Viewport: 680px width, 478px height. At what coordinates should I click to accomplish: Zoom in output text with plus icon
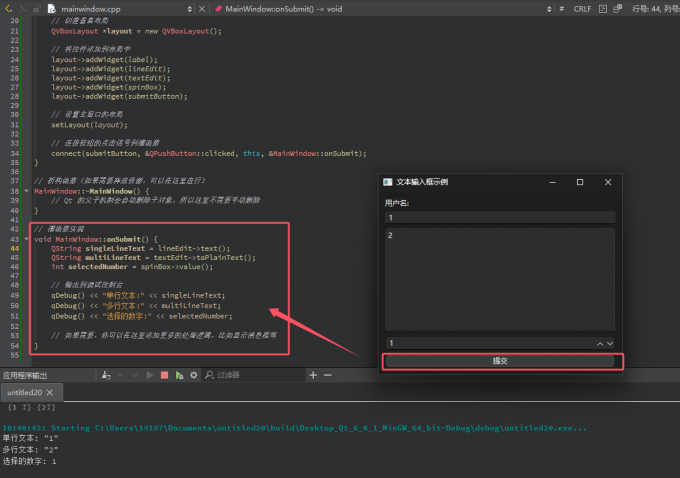(x=313, y=375)
